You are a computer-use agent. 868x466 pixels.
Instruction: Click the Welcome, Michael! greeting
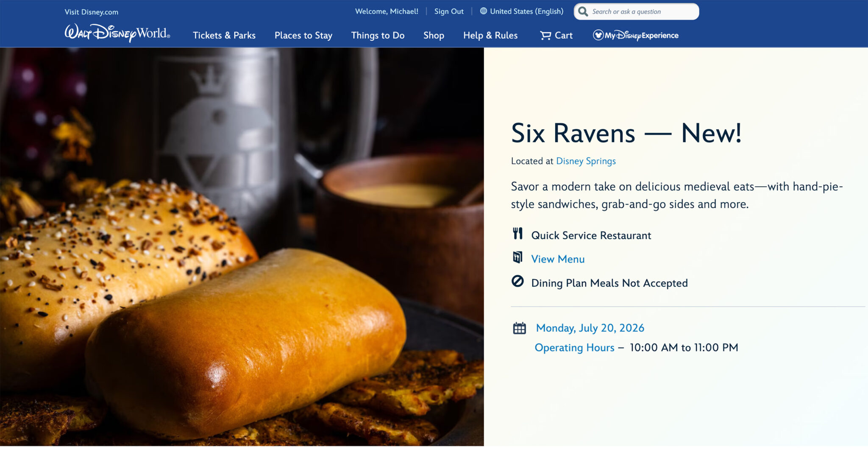(387, 11)
